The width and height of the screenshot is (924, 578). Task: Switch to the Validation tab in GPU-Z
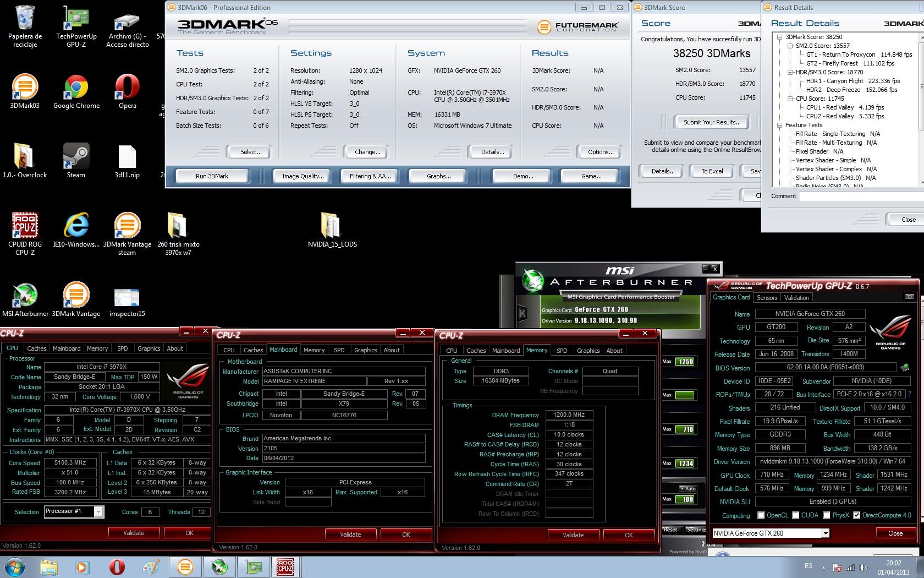[x=796, y=297]
